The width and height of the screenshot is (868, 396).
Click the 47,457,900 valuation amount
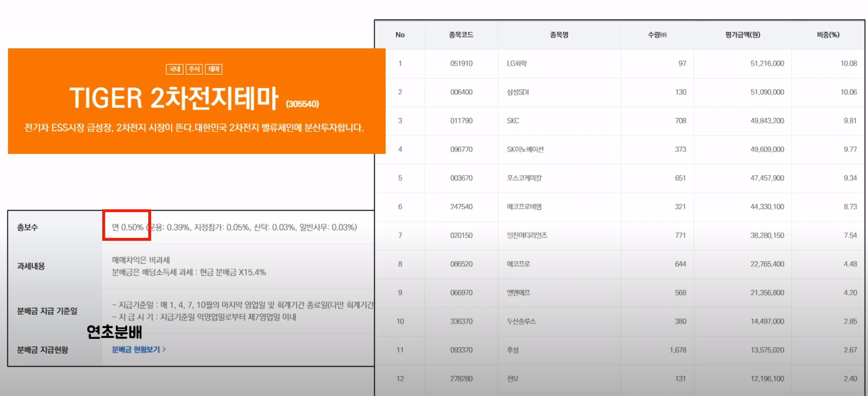click(767, 178)
